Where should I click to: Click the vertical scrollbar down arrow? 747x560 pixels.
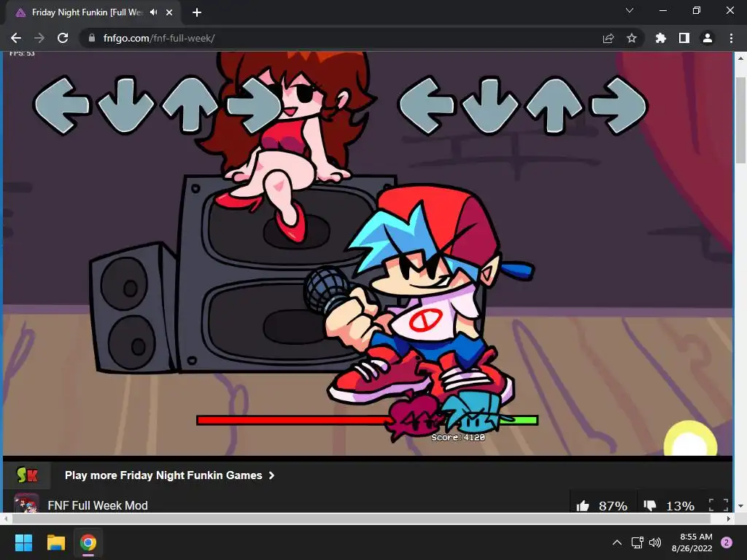[x=740, y=506]
